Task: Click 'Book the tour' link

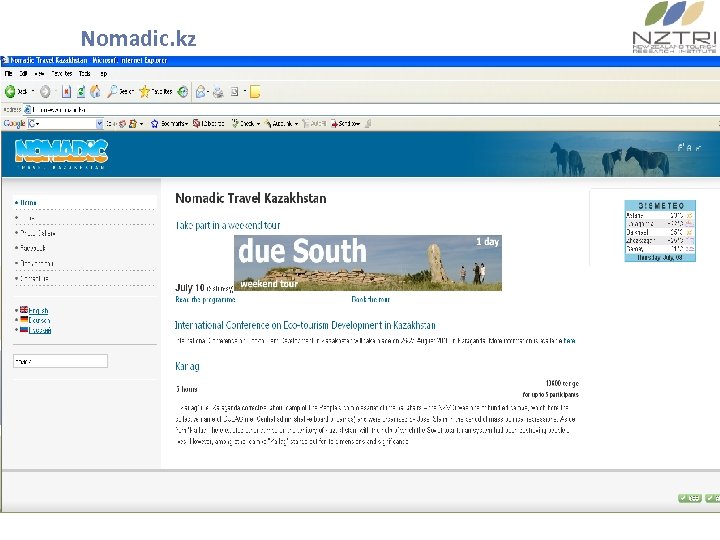Action: pos(371,299)
